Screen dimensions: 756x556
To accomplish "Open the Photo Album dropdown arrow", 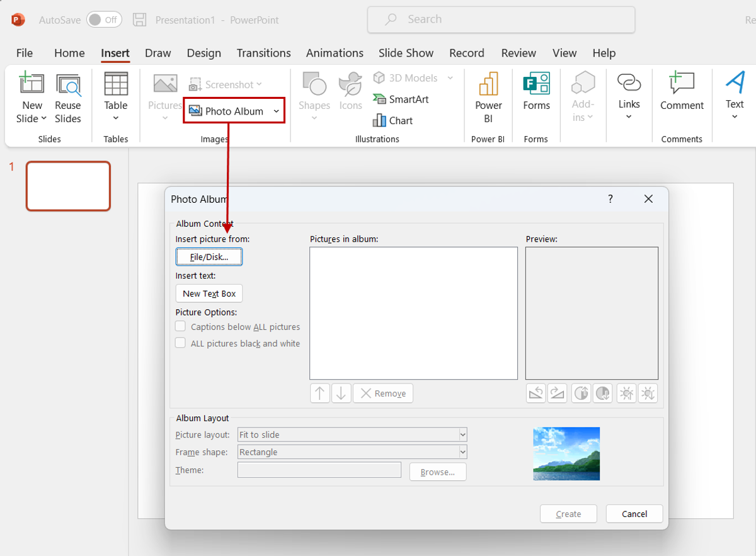I will (x=276, y=110).
